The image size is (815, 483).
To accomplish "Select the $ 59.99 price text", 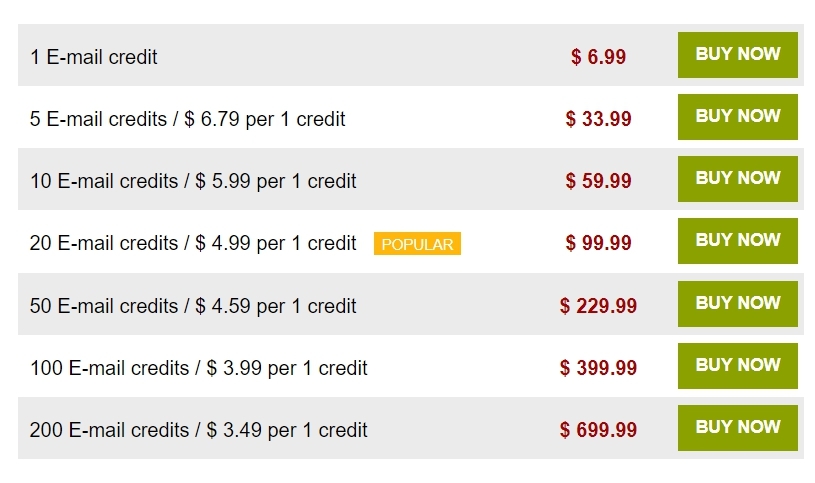I will 598,181.
